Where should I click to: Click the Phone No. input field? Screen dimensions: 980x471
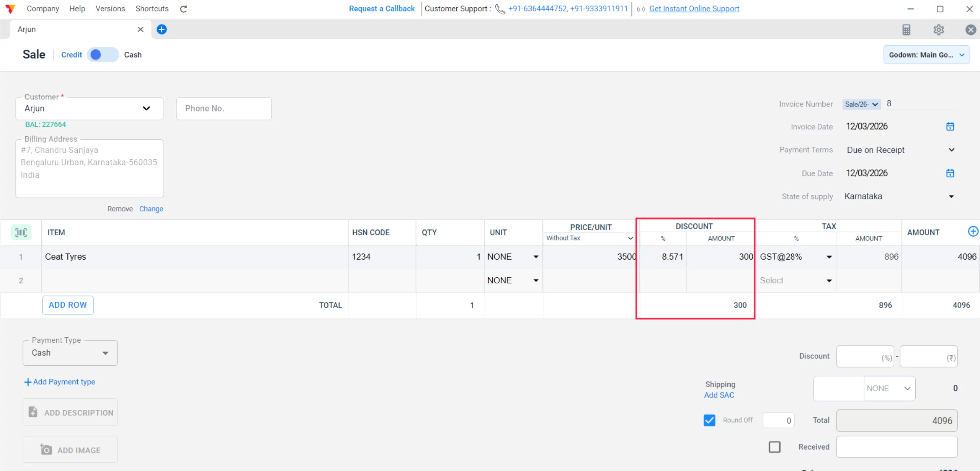tap(224, 108)
